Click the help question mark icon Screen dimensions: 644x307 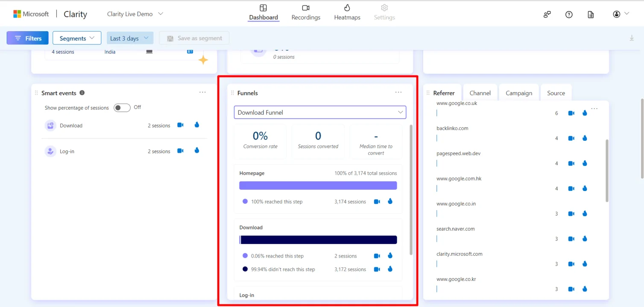tap(569, 14)
